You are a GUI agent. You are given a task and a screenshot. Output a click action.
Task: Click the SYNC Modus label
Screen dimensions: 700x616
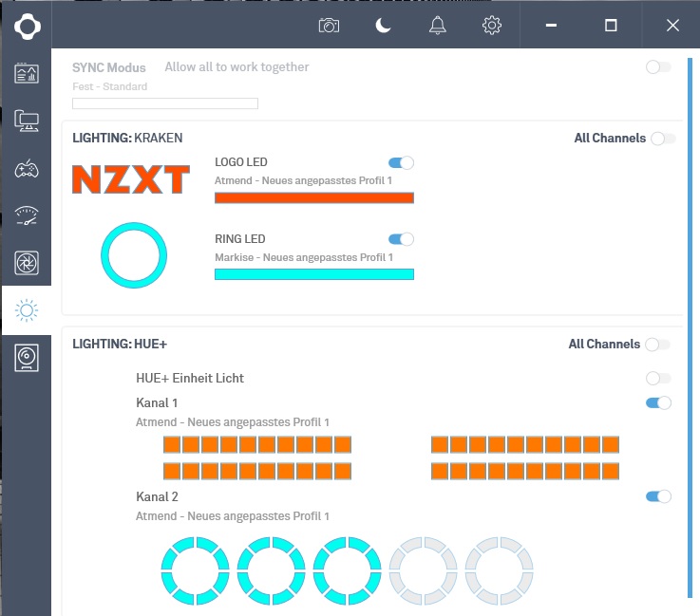coord(109,67)
